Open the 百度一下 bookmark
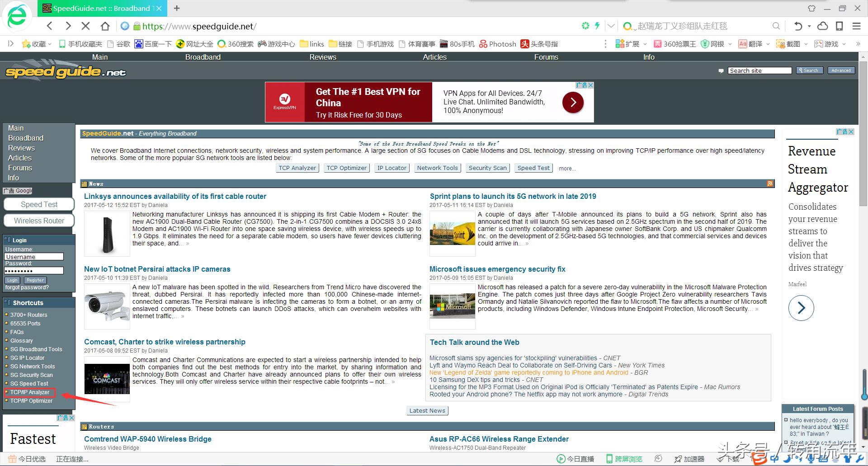Screen dimensions: 868x466 tap(153, 44)
